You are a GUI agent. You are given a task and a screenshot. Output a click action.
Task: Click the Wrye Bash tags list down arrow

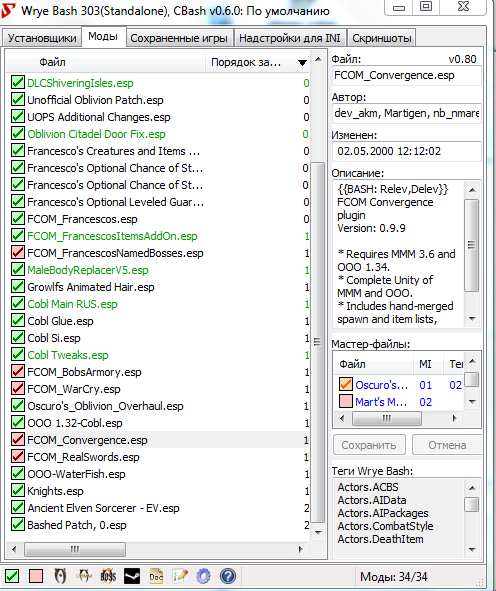[x=472, y=549]
